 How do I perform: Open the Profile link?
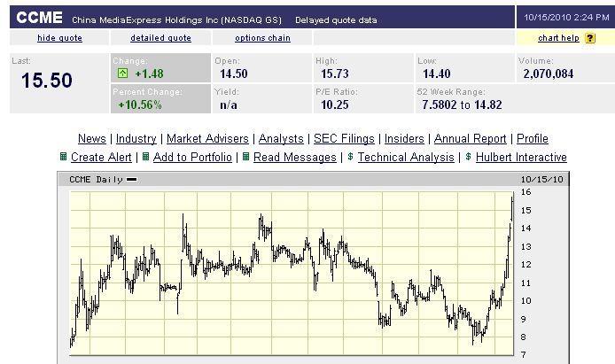click(x=533, y=139)
